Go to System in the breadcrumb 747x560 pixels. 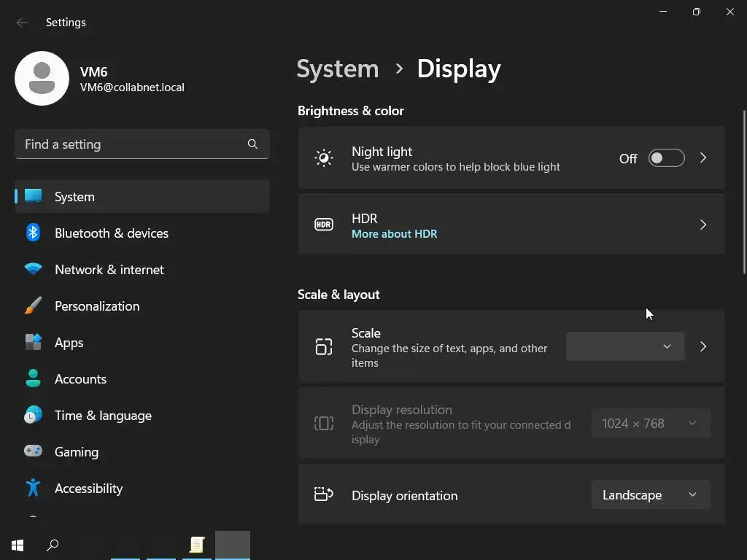(x=338, y=69)
